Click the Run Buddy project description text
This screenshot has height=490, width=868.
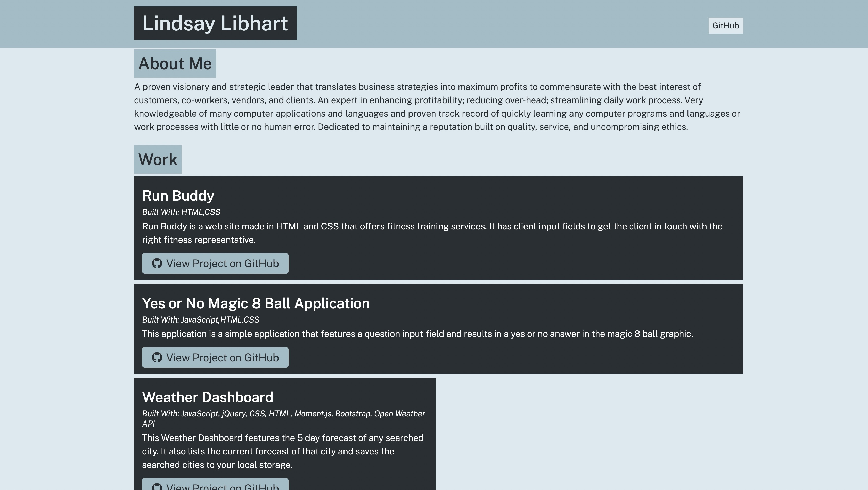(432, 233)
